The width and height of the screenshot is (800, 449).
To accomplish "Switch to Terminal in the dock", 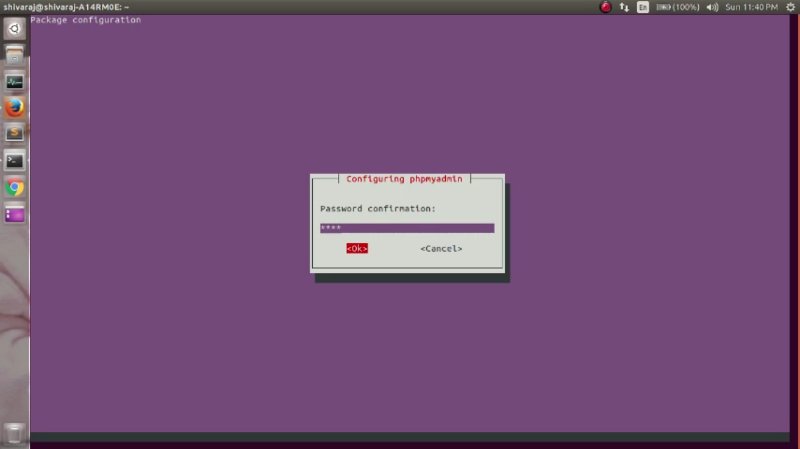I will 14,161.
